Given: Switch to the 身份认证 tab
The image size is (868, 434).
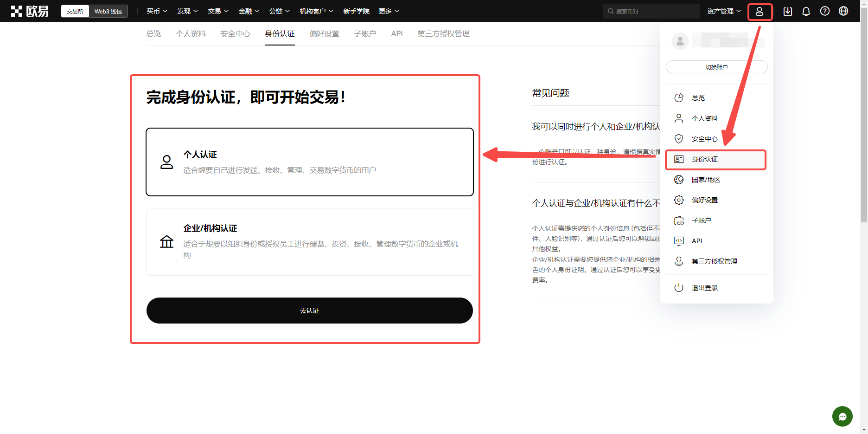Looking at the screenshot, I should 280,33.
